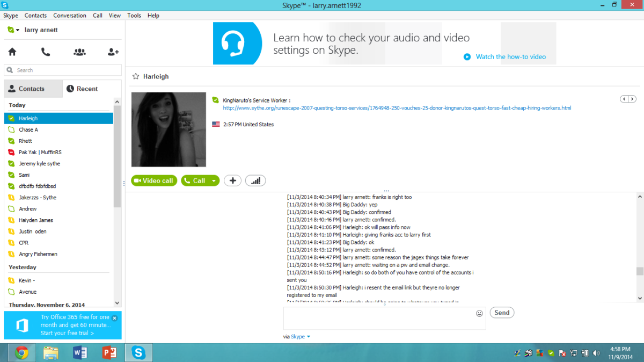The image size is (644, 362).
Task: Click the battery power tray icon
Action: [x=585, y=353]
